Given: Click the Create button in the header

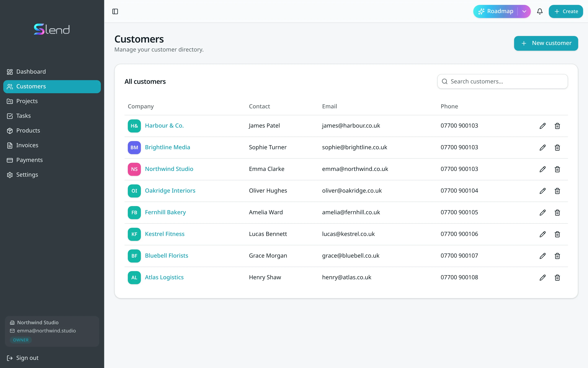Looking at the screenshot, I should click(x=566, y=11).
